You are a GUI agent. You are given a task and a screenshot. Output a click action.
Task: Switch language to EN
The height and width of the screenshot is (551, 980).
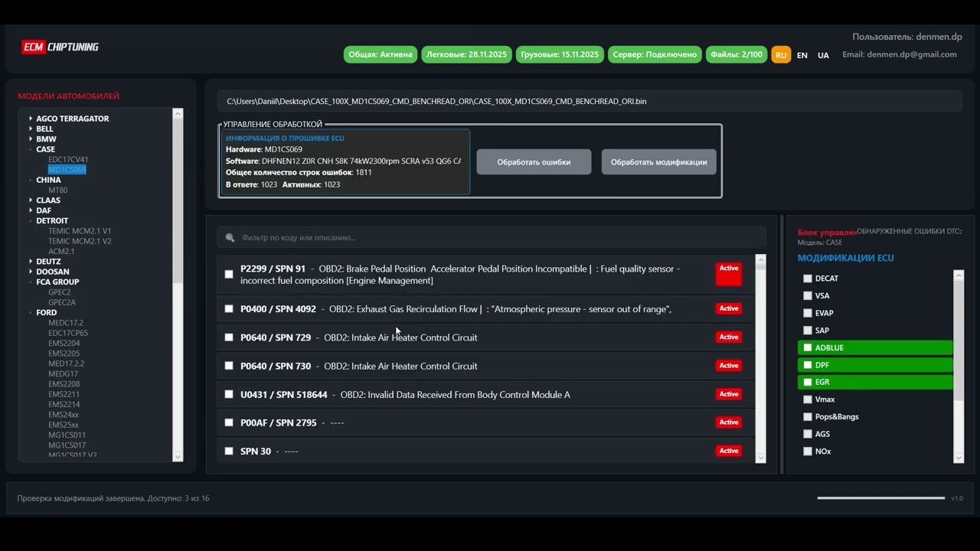point(802,55)
